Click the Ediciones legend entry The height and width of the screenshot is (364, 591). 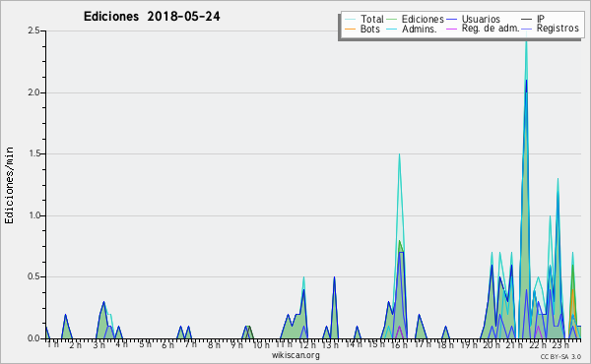click(416, 19)
